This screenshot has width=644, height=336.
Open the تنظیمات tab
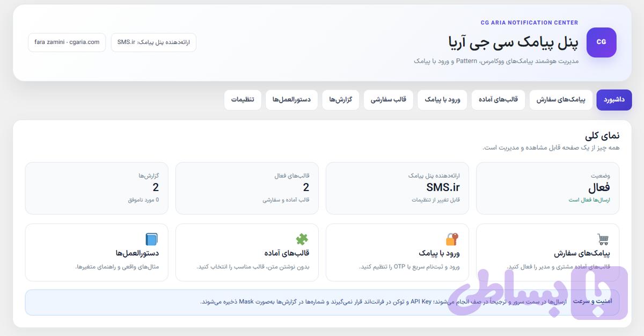click(243, 100)
